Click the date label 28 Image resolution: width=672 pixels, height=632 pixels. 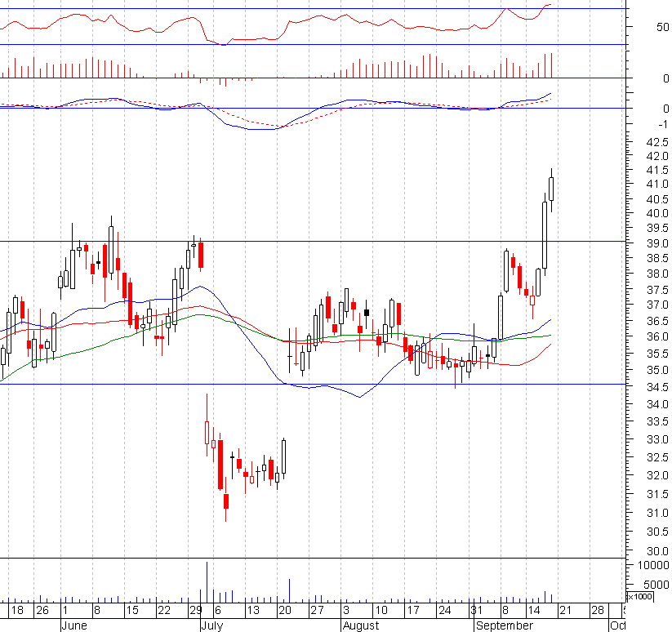click(598, 610)
